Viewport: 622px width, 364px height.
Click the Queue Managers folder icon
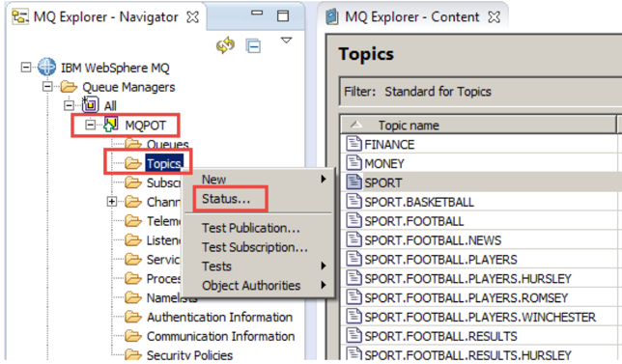(69, 87)
